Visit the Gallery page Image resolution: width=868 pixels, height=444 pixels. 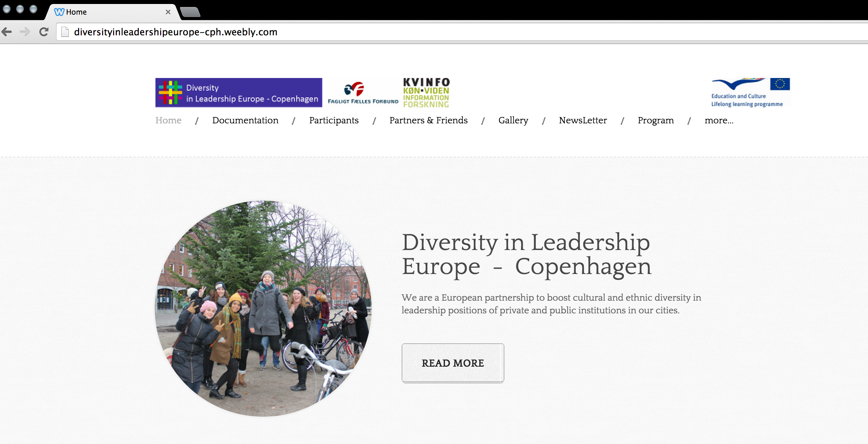point(513,121)
